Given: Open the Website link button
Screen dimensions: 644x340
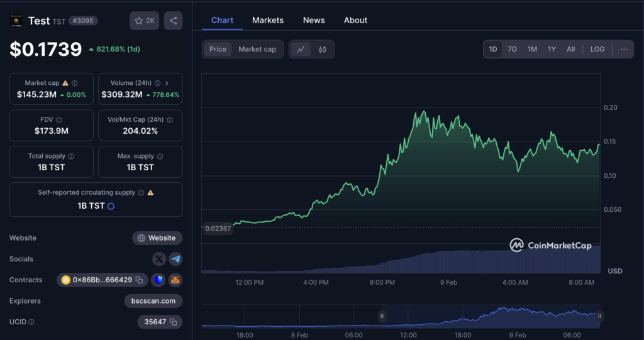Looking at the screenshot, I should [157, 238].
